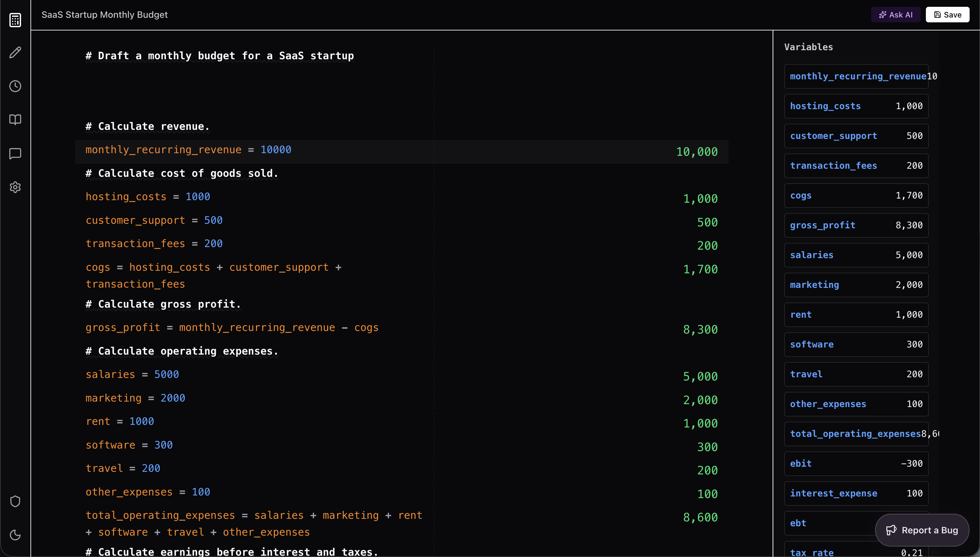This screenshot has height=557, width=980.
Task: Toggle dark mode moon icon
Action: 15,535
